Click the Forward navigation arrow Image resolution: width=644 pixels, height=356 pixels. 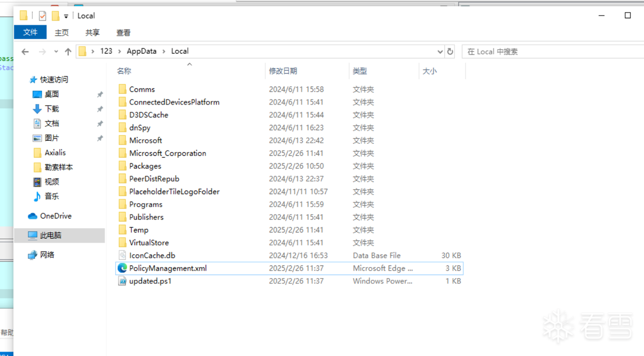42,51
